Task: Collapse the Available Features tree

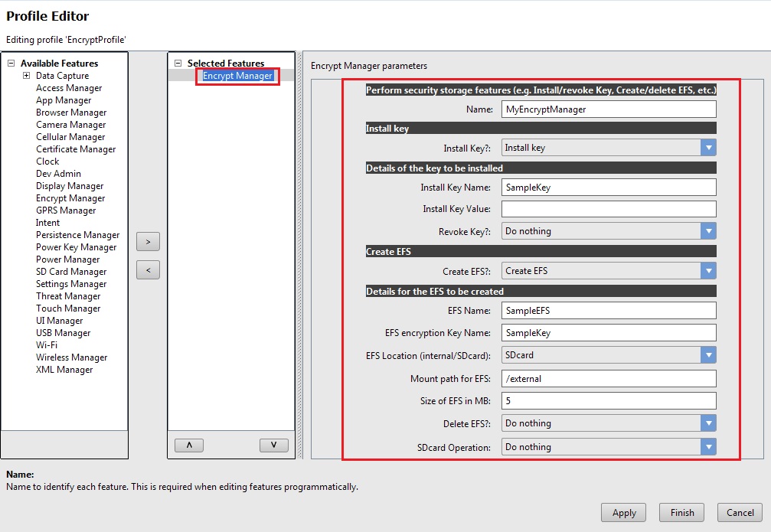Action: [x=11, y=64]
